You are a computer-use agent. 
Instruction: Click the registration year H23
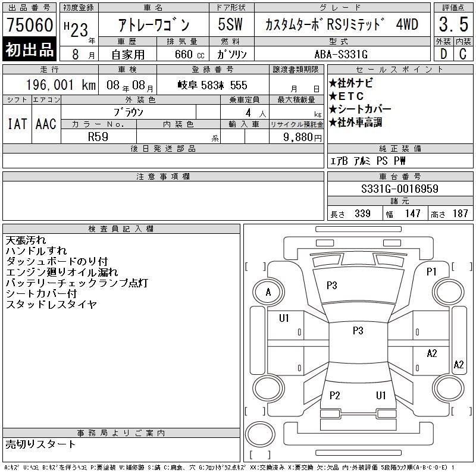point(76,29)
